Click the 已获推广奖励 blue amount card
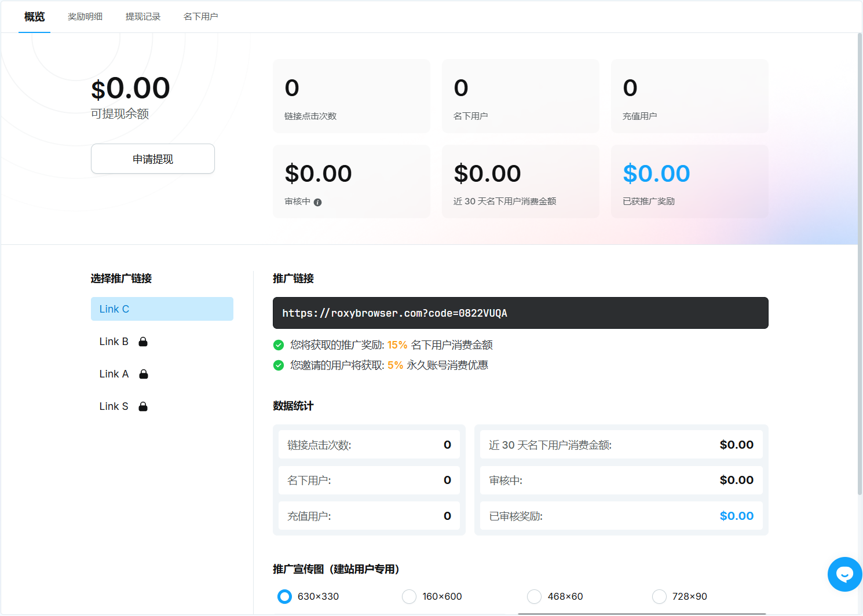This screenshot has width=863, height=616. (690, 181)
